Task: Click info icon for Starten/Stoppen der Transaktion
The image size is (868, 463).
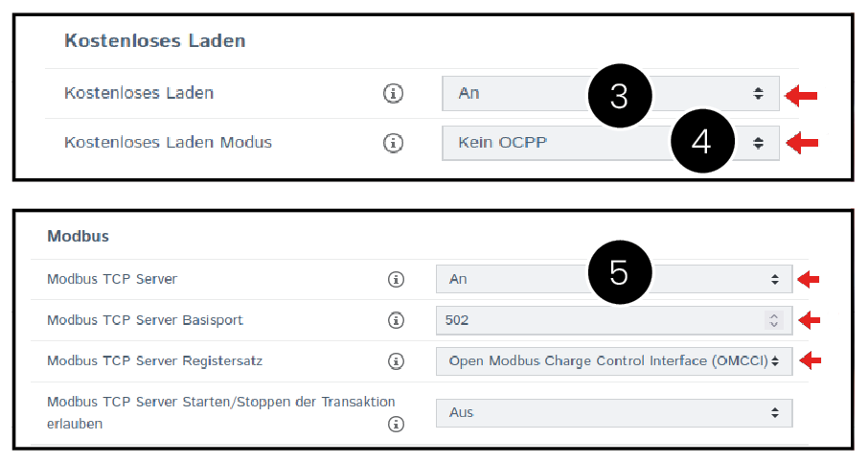Action: coord(395,424)
